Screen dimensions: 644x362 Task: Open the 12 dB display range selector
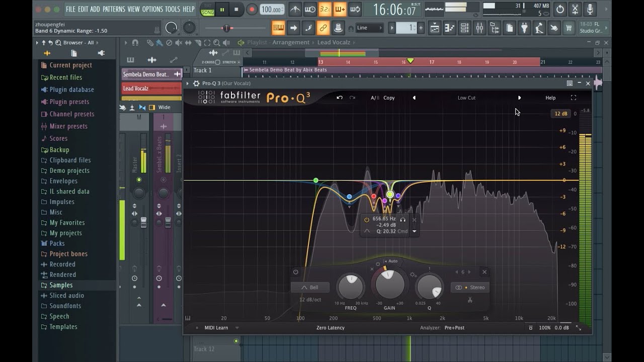560,114
